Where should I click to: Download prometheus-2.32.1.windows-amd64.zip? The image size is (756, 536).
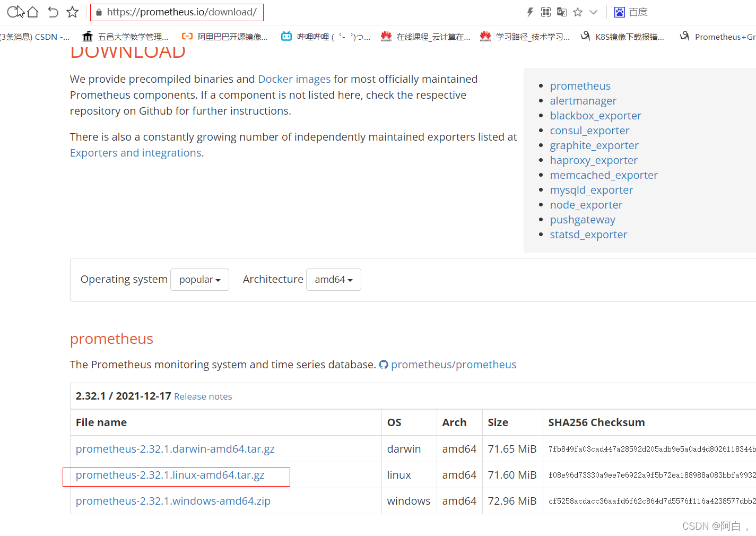point(173,501)
